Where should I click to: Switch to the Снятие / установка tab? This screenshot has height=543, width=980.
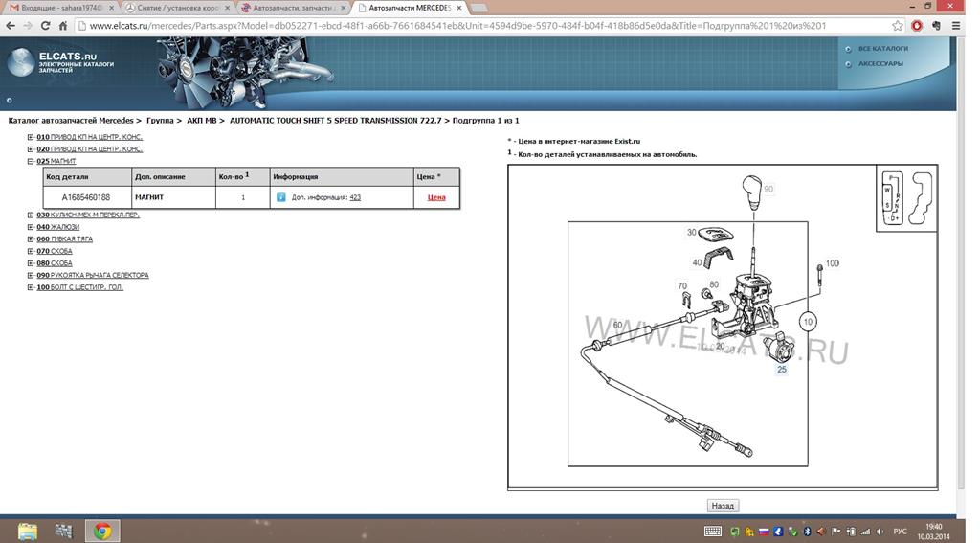click(175, 8)
